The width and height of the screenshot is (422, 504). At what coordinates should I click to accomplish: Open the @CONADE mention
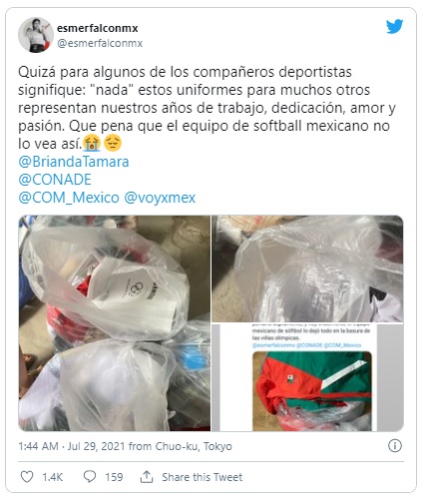[55, 180]
